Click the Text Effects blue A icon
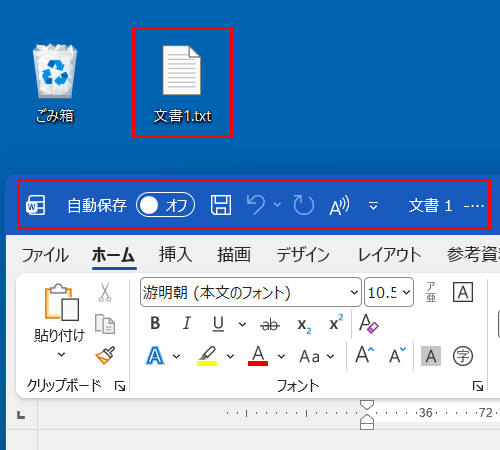The width and height of the screenshot is (500, 450). tap(155, 355)
